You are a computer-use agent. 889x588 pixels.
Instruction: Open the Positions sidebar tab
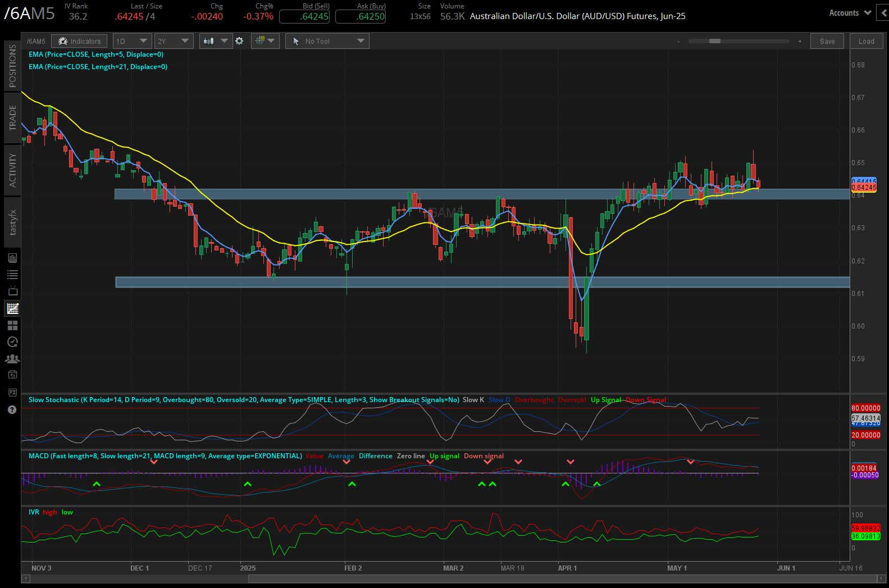(12, 66)
